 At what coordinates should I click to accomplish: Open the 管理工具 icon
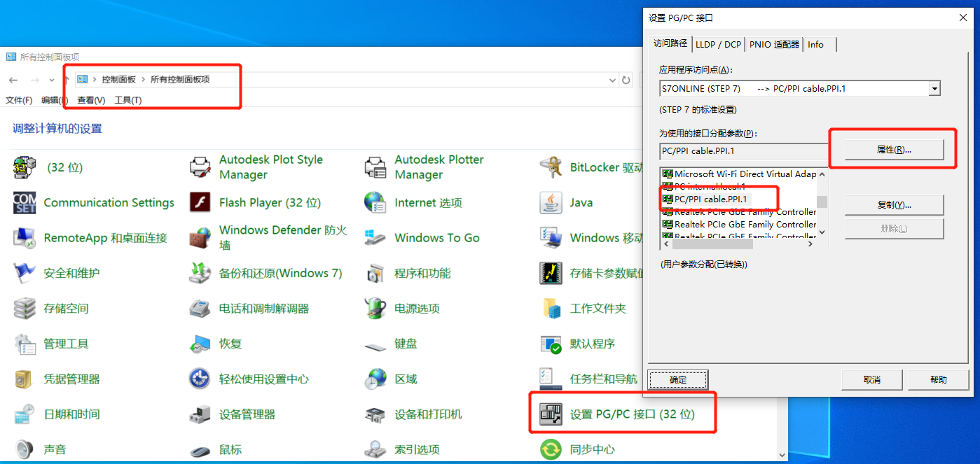[x=25, y=344]
